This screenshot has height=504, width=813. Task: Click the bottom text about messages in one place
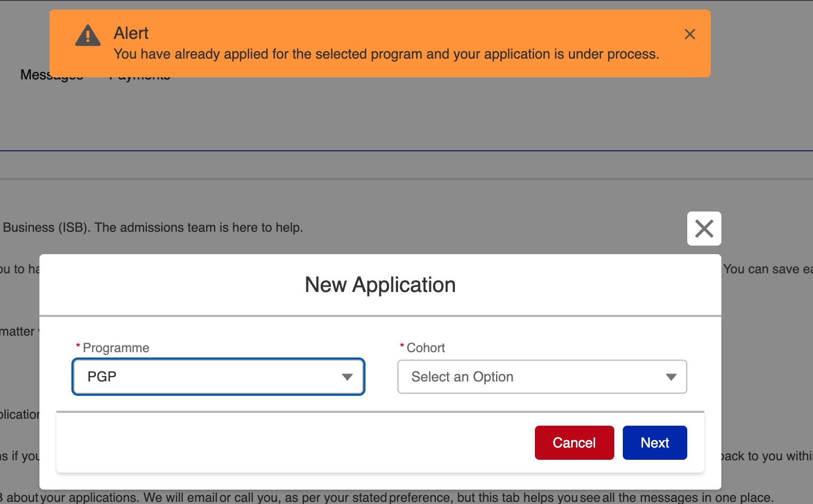click(x=405, y=498)
